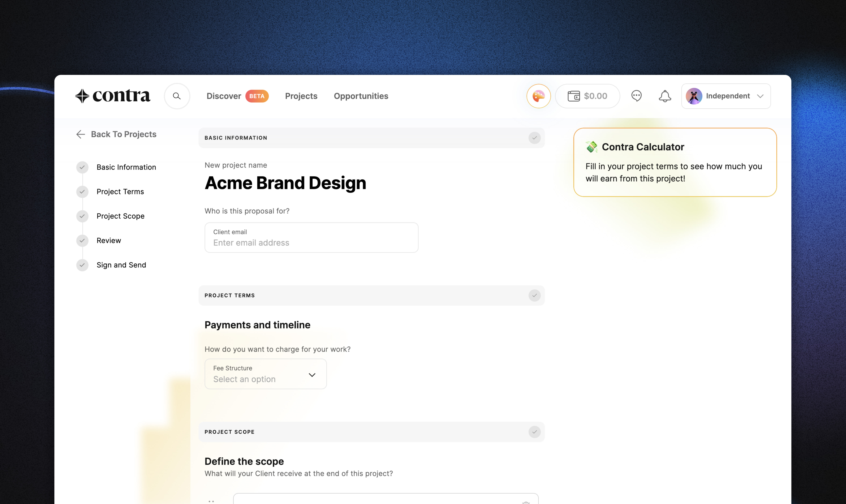Click the Independent dropdown chevron
The height and width of the screenshot is (504, 846).
point(760,96)
